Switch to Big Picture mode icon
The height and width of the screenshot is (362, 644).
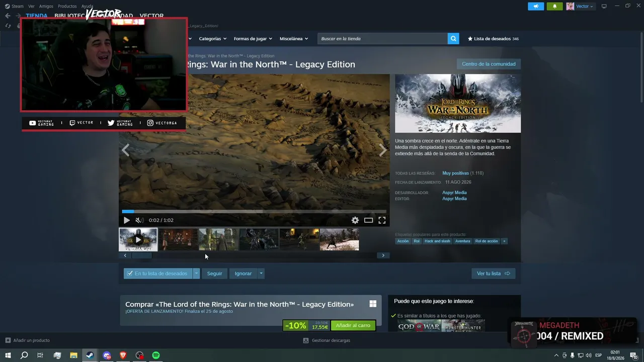(604, 6)
